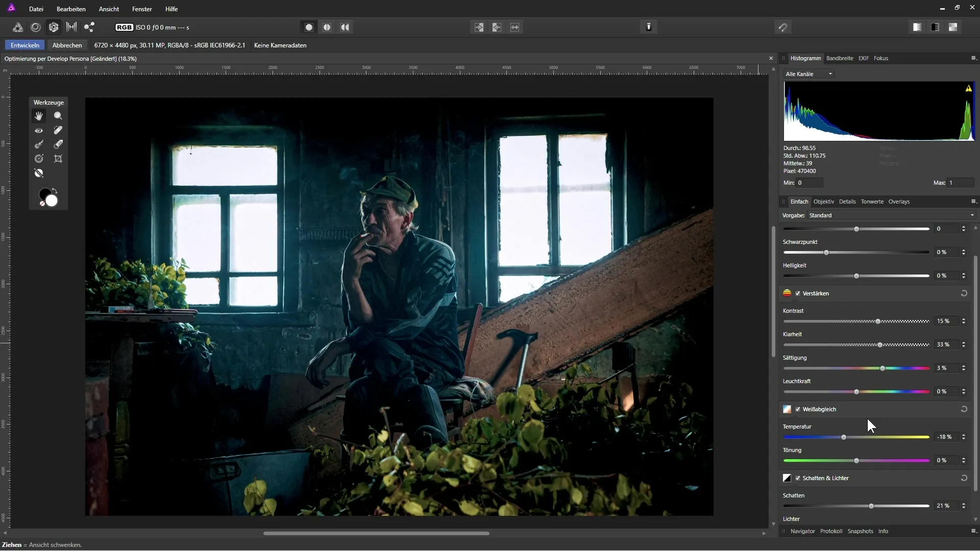Select the Zoom magnifier tool
The height and width of the screenshot is (551, 980).
point(58,116)
